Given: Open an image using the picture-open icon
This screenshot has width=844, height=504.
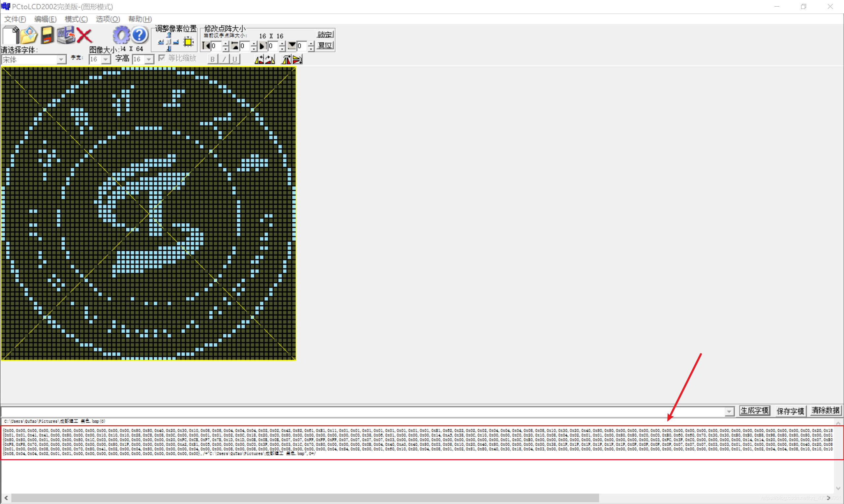Looking at the screenshot, I should tap(29, 35).
